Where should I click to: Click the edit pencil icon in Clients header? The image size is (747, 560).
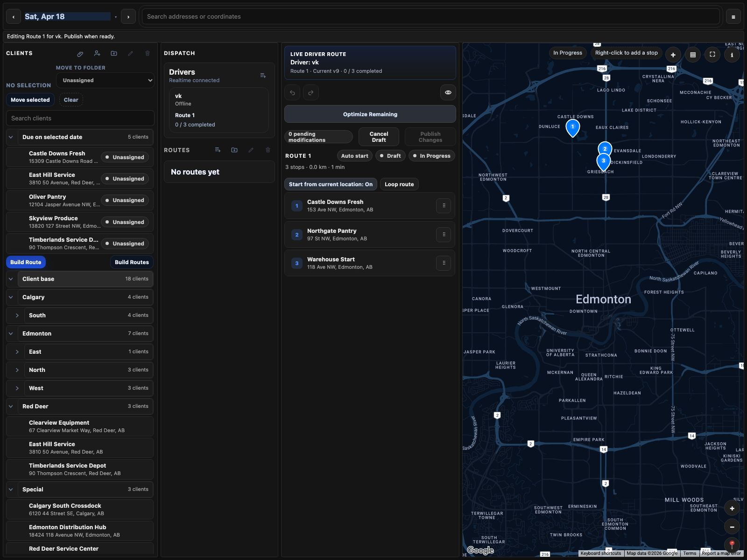pos(131,54)
